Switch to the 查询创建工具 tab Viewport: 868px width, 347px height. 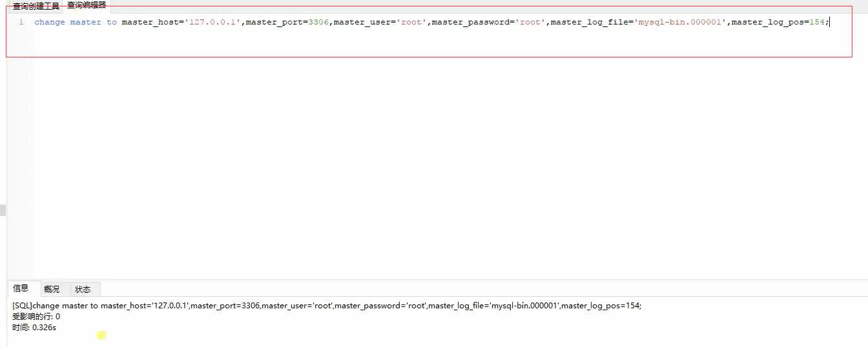coord(36,6)
